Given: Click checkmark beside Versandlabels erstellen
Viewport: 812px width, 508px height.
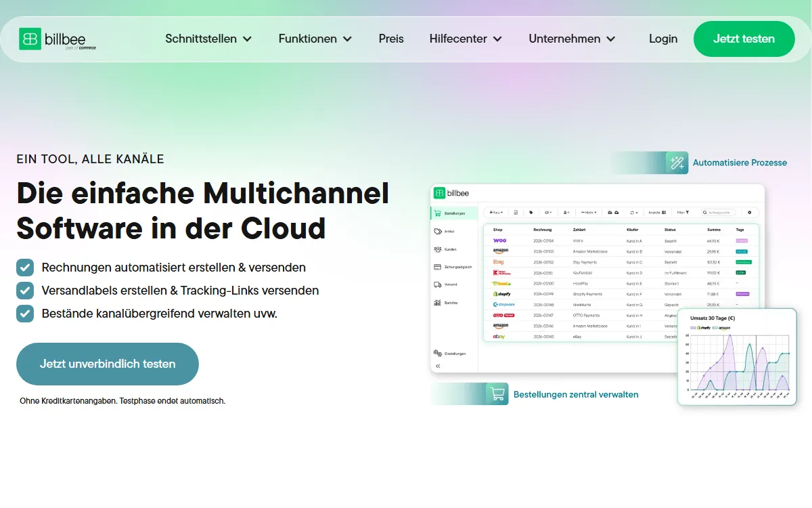Looking at the screenshot, I should pos(25,291).
